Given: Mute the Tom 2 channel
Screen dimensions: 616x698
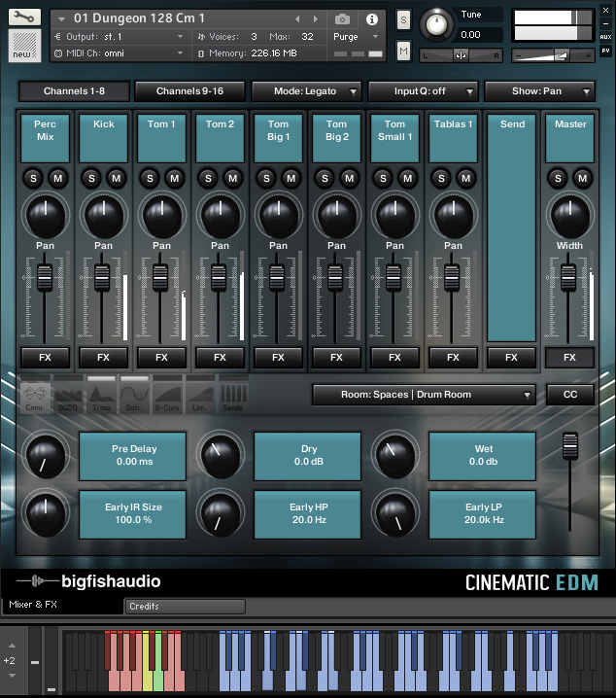Looking at the screenshot, I should (232, 179).
